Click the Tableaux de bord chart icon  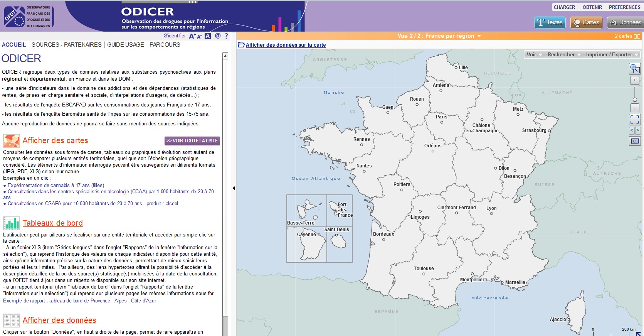[x=12, y=223]
